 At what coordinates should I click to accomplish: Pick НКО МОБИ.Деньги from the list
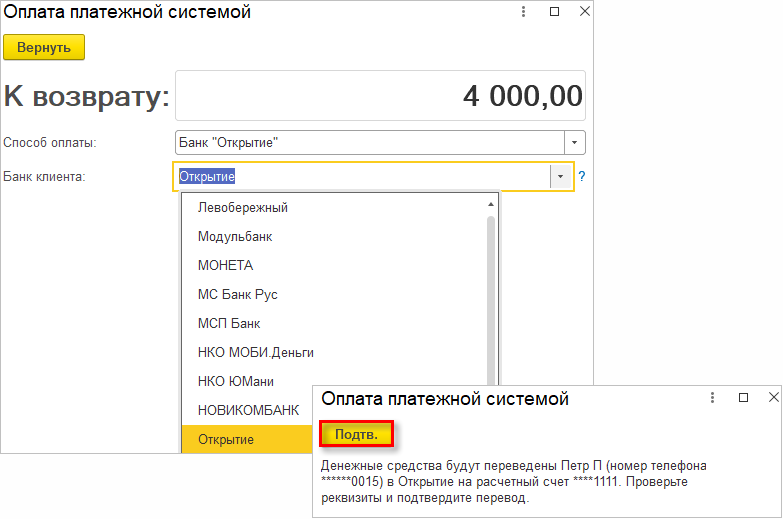[334, 352]
